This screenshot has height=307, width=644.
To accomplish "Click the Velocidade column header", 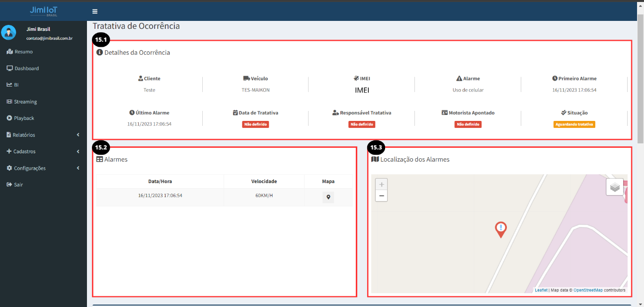I will pos(264,181).
